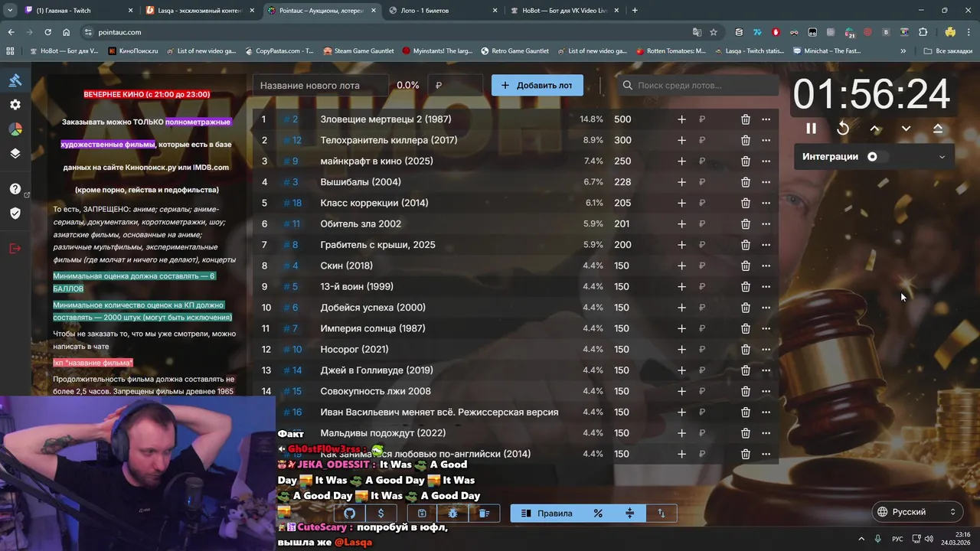Pause the auction timer

point(811,129)
